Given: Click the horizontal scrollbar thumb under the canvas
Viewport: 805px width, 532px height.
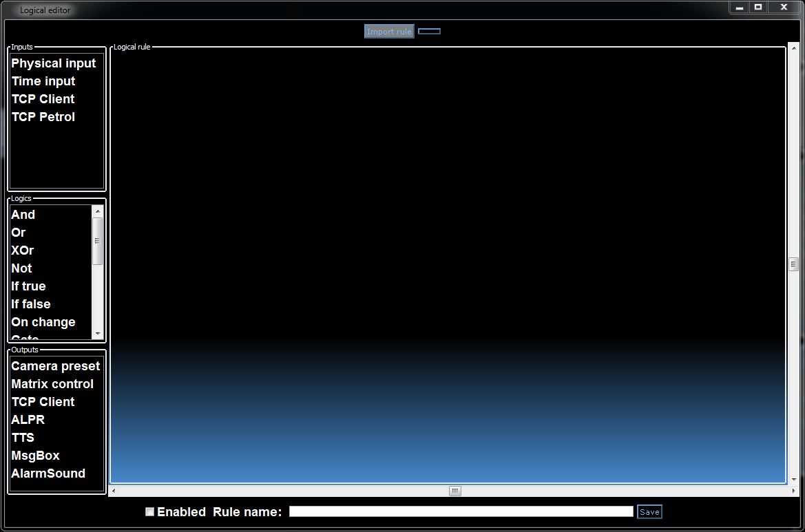Looking at the screenshot, I should 455,491.
